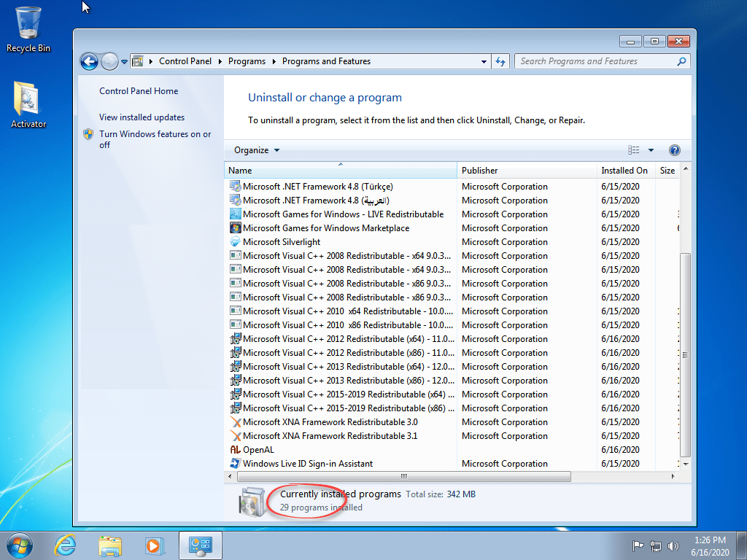
Task: Click the Control Panel taskbar button
Action: [201, 545]
